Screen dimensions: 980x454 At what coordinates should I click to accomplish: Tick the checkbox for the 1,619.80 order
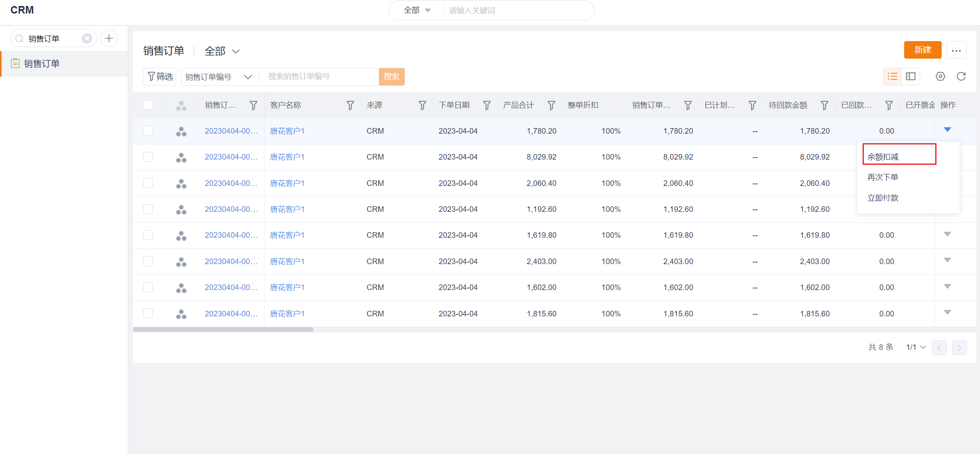click(148, 235)
